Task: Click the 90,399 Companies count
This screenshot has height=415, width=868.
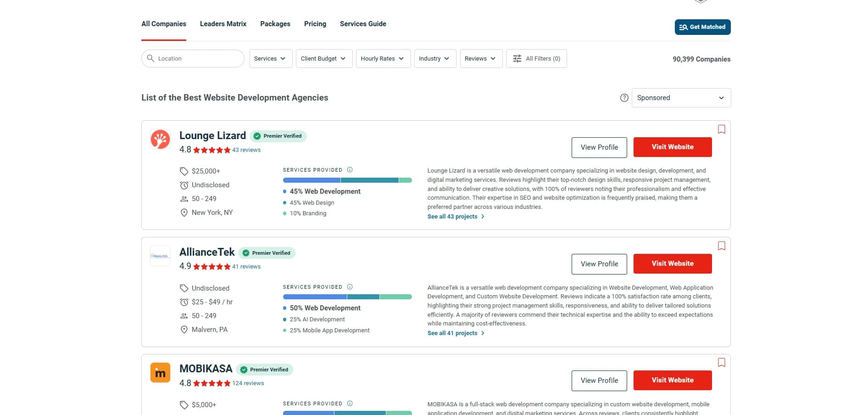Action: coord(701,59)
